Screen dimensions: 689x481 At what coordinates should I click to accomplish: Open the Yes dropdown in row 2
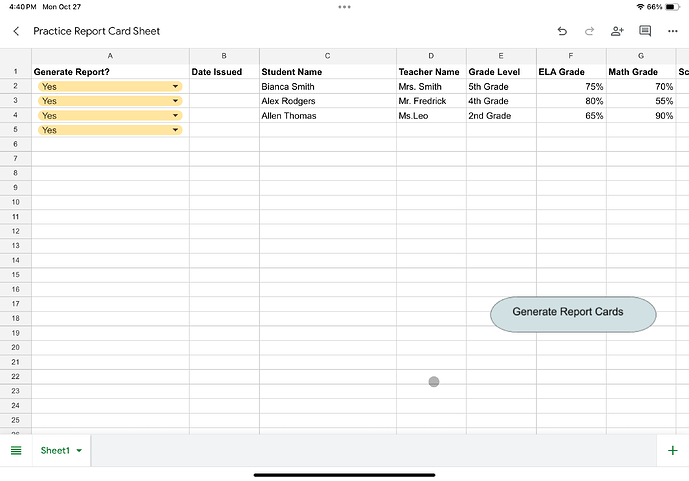(x=110, y=87)
